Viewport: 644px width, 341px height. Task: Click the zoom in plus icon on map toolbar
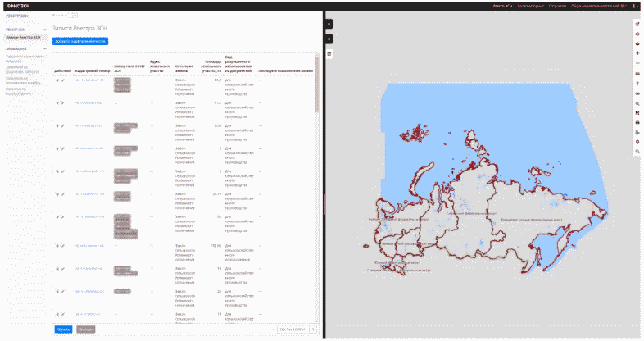(x=637, y=53)
